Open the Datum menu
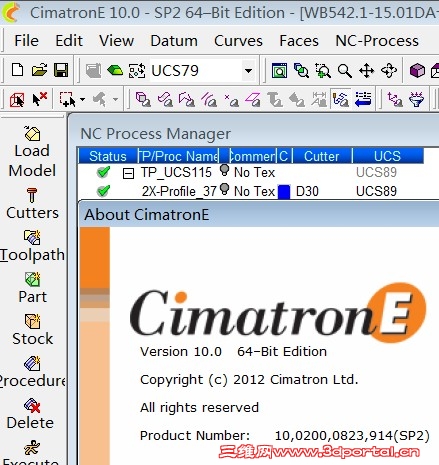This screenshot has width=439, height=465. click(174, 41)
